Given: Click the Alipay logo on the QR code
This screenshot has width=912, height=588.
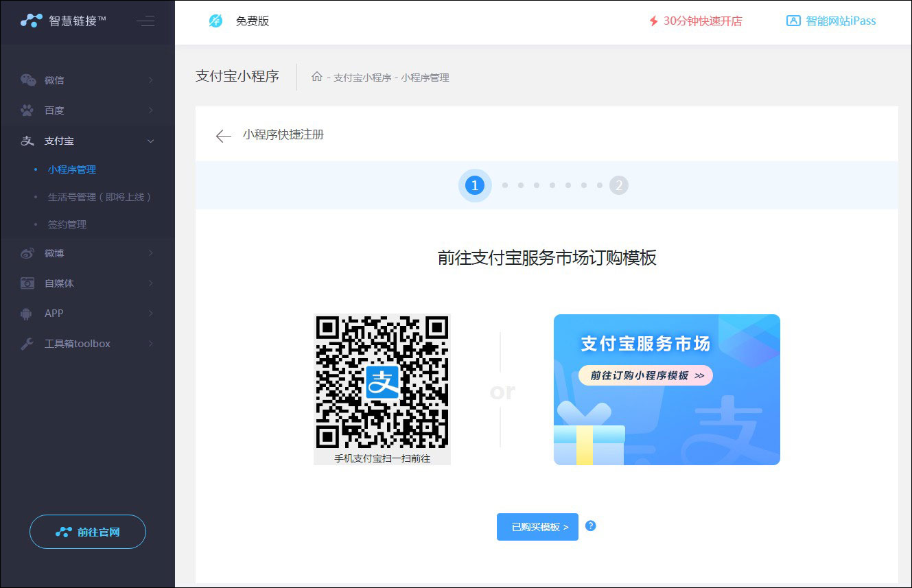Looking at the screenshot, I should [x=382, y=382].
